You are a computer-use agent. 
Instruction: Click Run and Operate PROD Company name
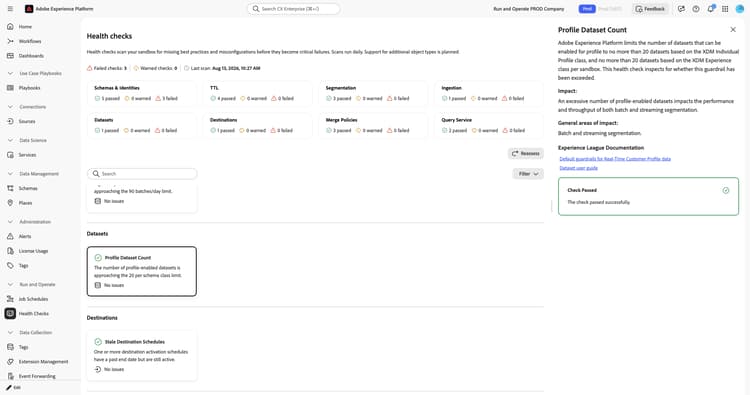(529, 9)
